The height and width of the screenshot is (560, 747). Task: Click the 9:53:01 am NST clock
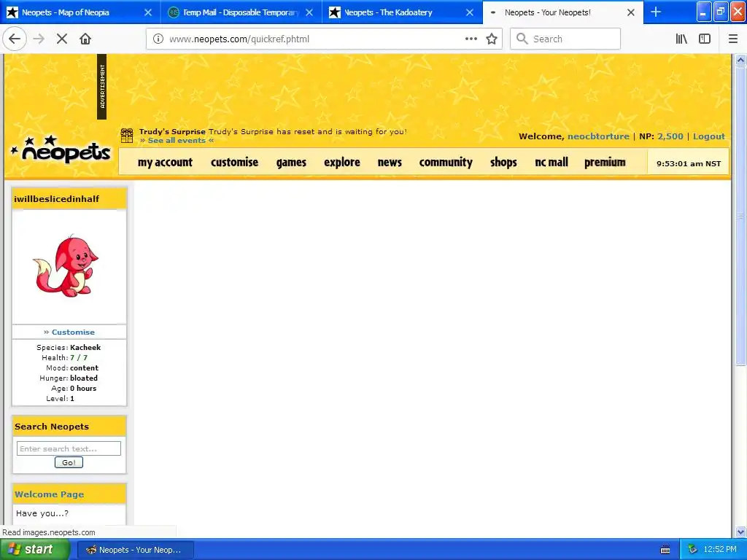tap(689, 163)
